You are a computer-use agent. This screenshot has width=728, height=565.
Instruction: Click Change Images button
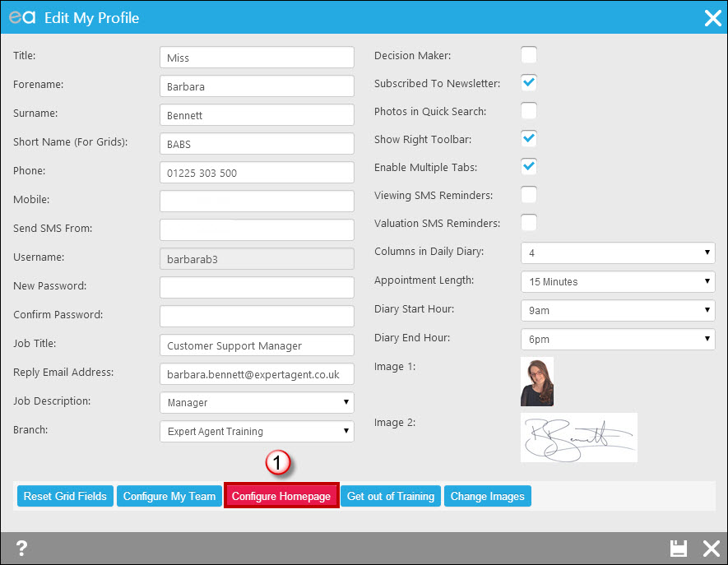488,496
